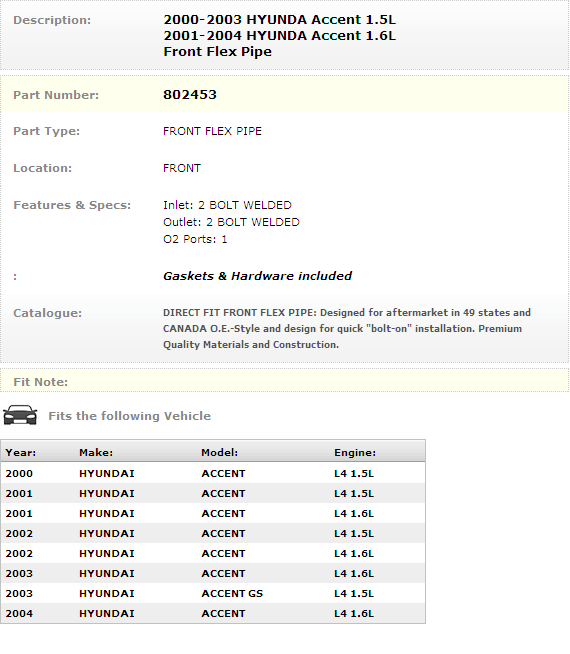
Task: Select the part number 802453
Action: (x=190, y=95)
